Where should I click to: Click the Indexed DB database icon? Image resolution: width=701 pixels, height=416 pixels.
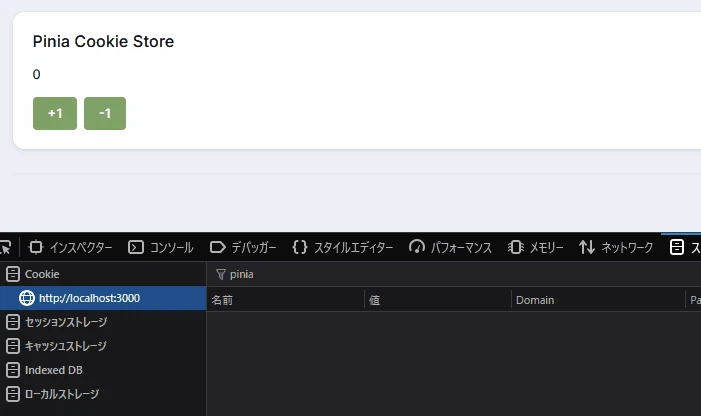coord(13,370)
